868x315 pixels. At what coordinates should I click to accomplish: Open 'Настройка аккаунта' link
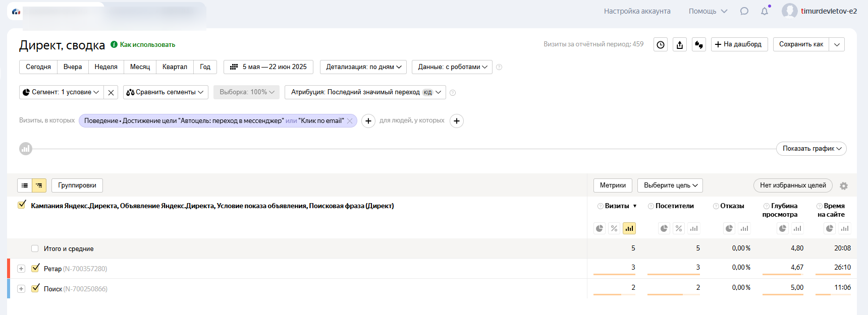[637, 11]
